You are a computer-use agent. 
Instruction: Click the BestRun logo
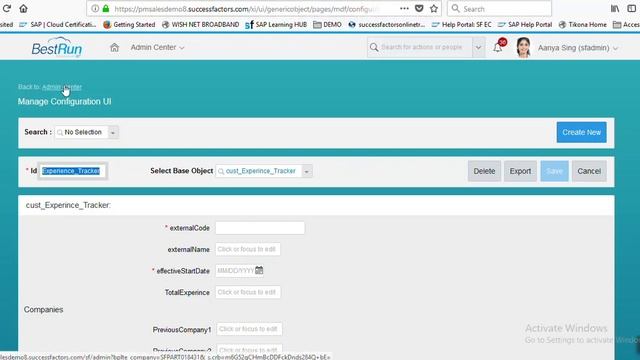[x=57, y=48]
